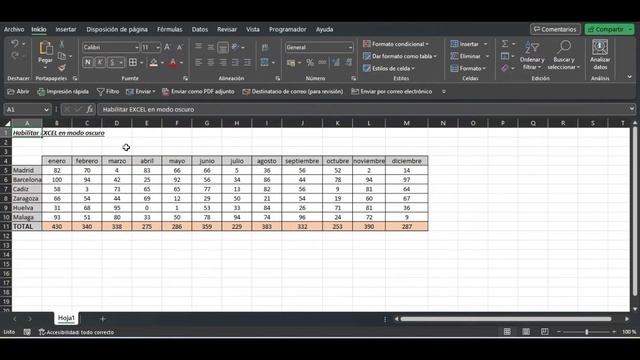Toggle center horizontal alignment

point(211,62)
